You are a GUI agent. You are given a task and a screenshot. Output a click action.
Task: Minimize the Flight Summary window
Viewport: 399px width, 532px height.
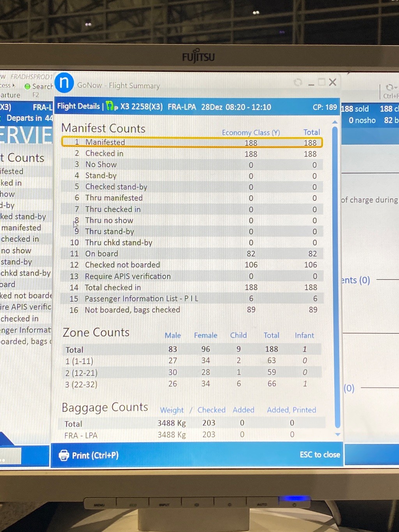coord(311,83)
